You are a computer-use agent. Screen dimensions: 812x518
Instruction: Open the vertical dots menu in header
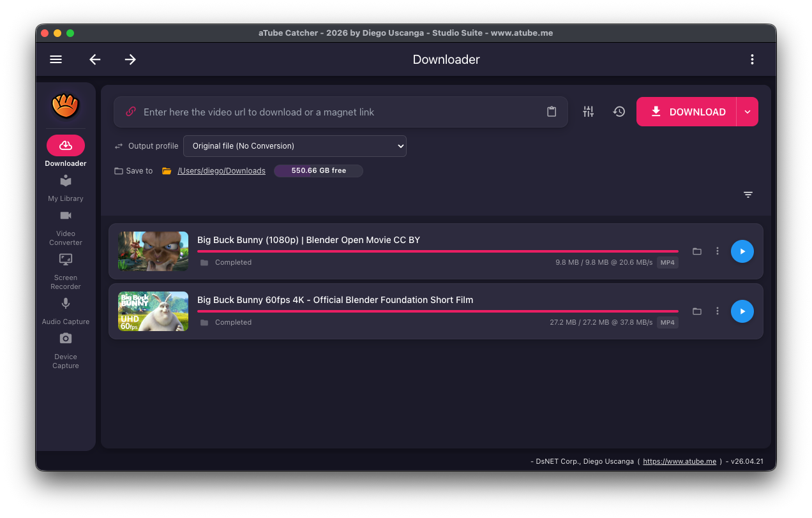click(x=752, y=59)
